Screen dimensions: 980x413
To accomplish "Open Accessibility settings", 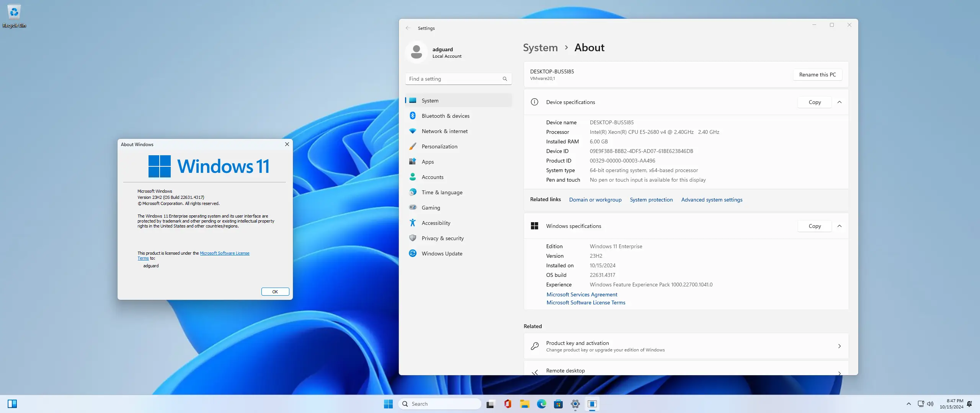I will click(x=436, y=223).
